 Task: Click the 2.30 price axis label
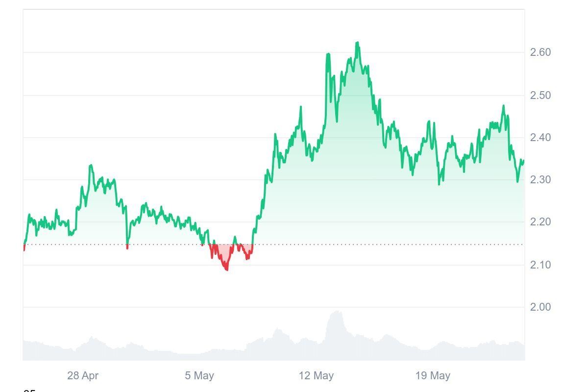540,180
